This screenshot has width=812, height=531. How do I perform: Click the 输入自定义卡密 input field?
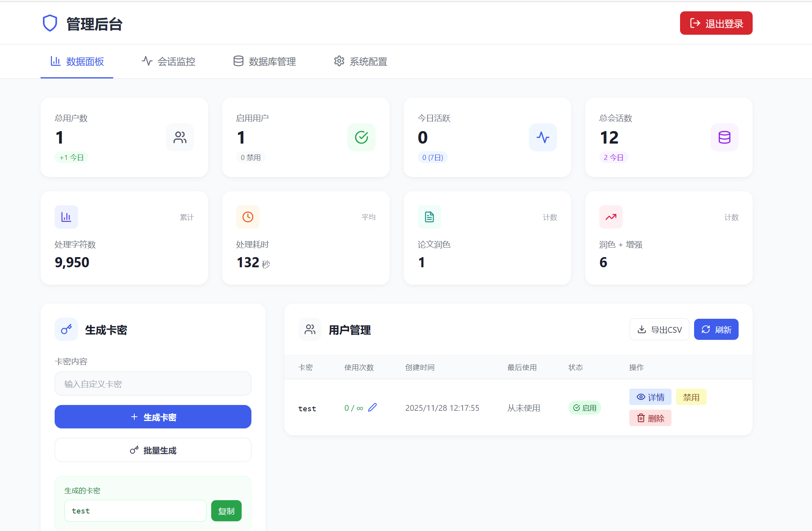tap(153, 384)
